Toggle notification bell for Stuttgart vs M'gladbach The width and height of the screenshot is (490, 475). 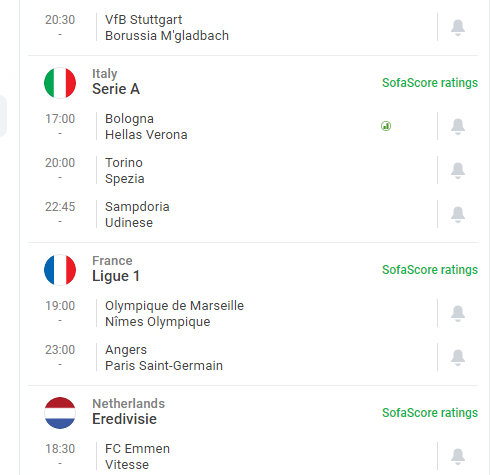[x=458, y=28]
